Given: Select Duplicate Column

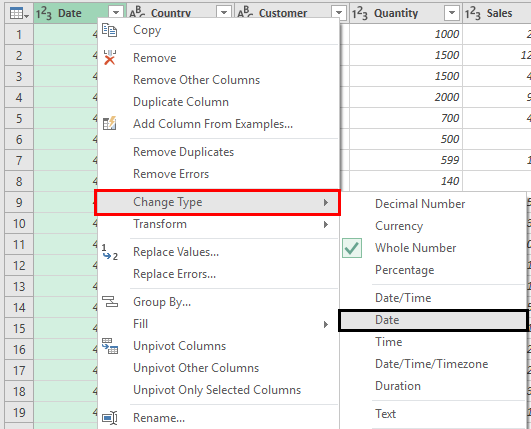Looking at the screenshot, I should pos(181,102).
